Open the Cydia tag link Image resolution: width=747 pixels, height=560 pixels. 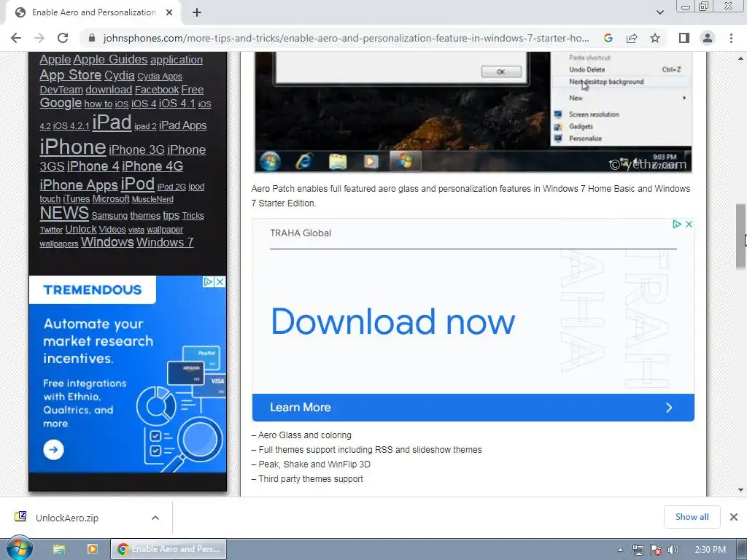click(x=119, y=76)
